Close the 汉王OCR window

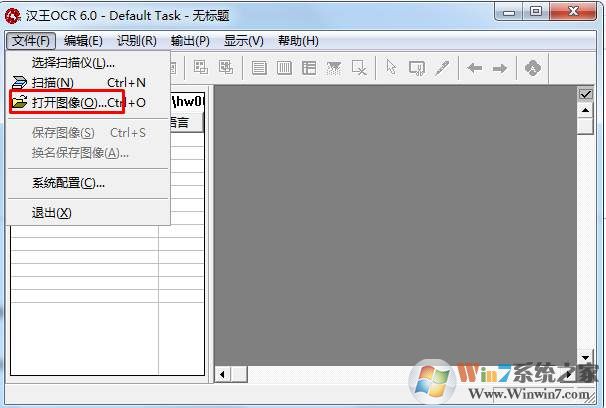pos(574,12)
